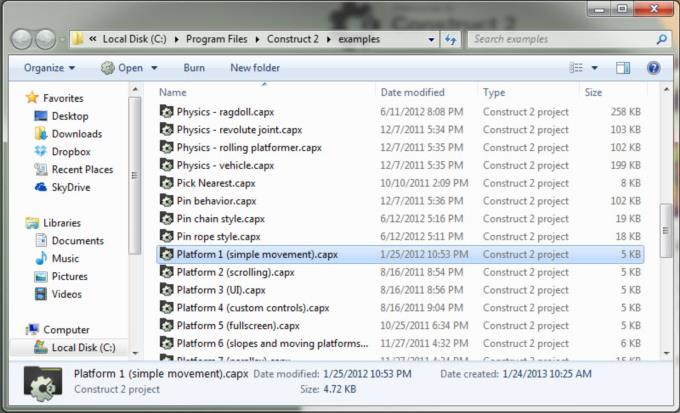This screenshot has width=680, height=413.
Task: Select Platform 6 (slopes and moving platforms
Action: tap(272, 343)
